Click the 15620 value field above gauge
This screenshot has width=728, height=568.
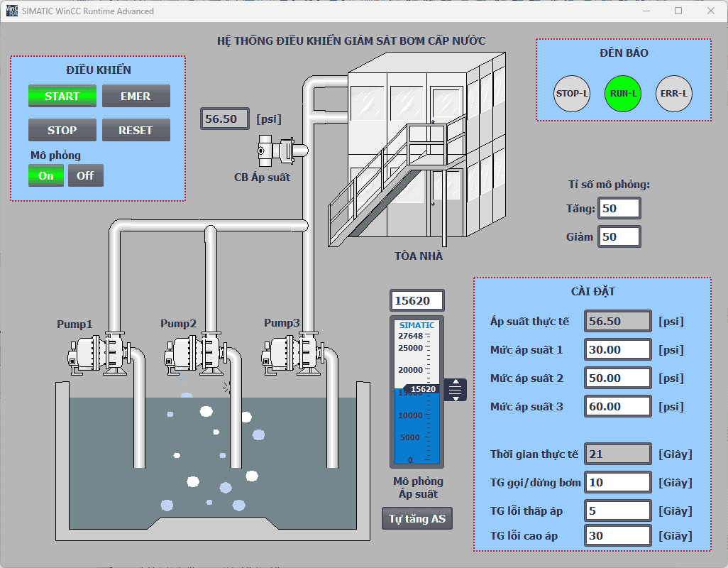coord(417,300)
